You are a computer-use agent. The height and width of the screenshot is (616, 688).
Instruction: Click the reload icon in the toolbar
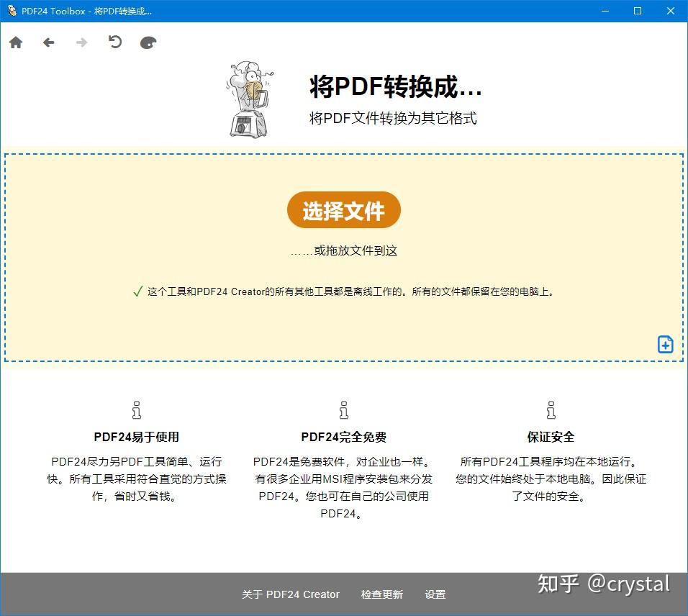pos(114,42)
